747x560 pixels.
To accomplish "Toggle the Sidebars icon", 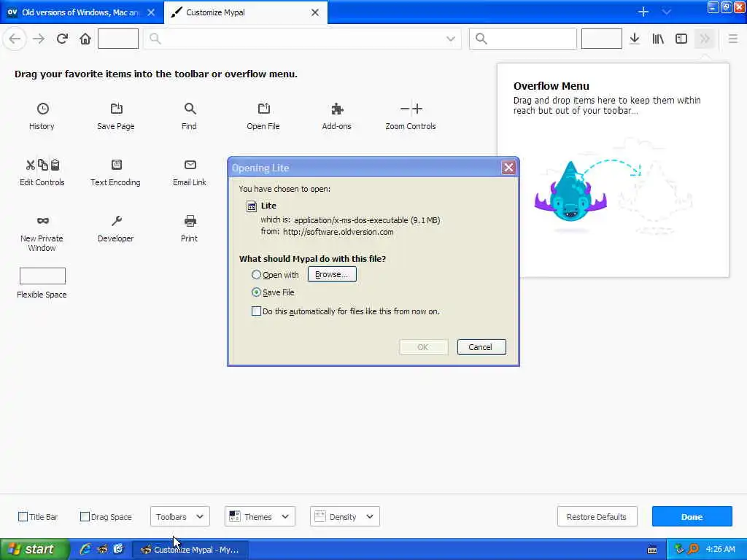I will [x=681, y=39].
